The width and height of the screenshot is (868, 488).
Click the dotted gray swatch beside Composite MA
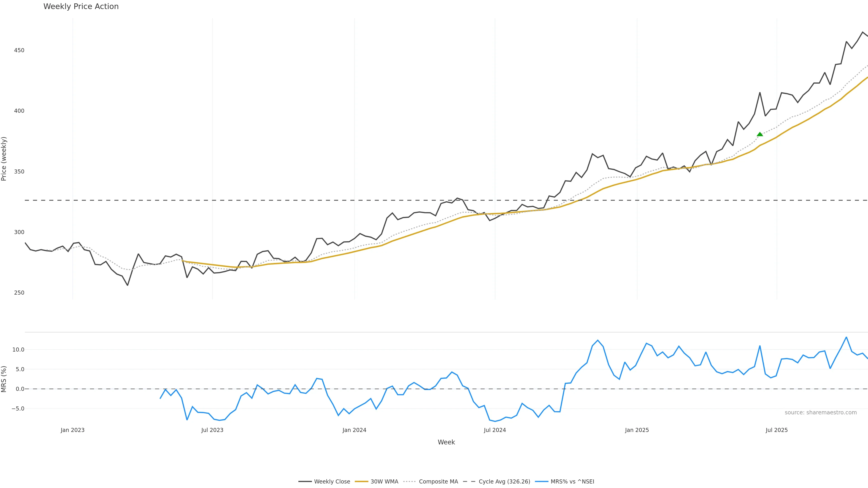click(x=409, y=482)
